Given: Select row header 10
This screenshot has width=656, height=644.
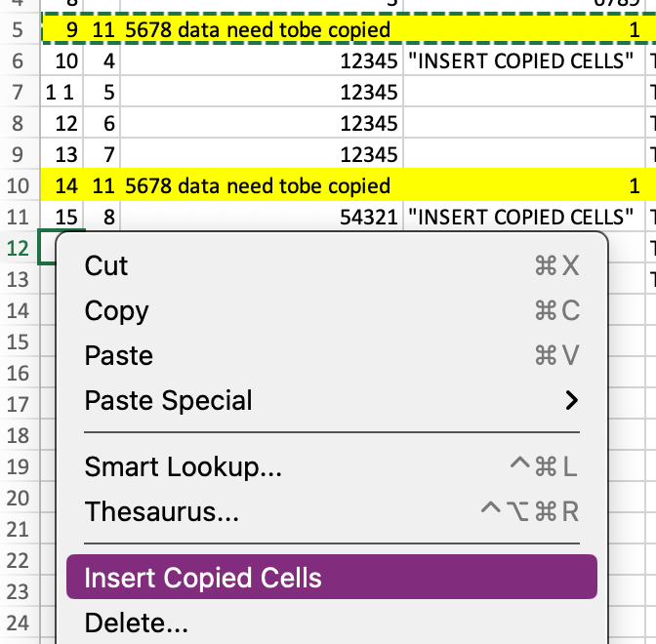Looking at the screenshot, I should (x=19, y=185).
